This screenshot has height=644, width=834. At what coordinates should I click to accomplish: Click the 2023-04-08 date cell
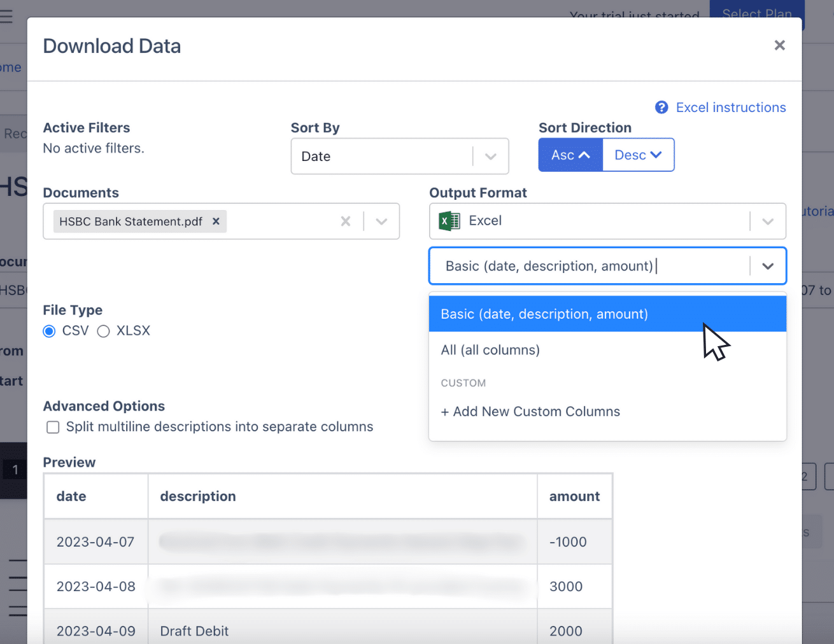point(96,586)
